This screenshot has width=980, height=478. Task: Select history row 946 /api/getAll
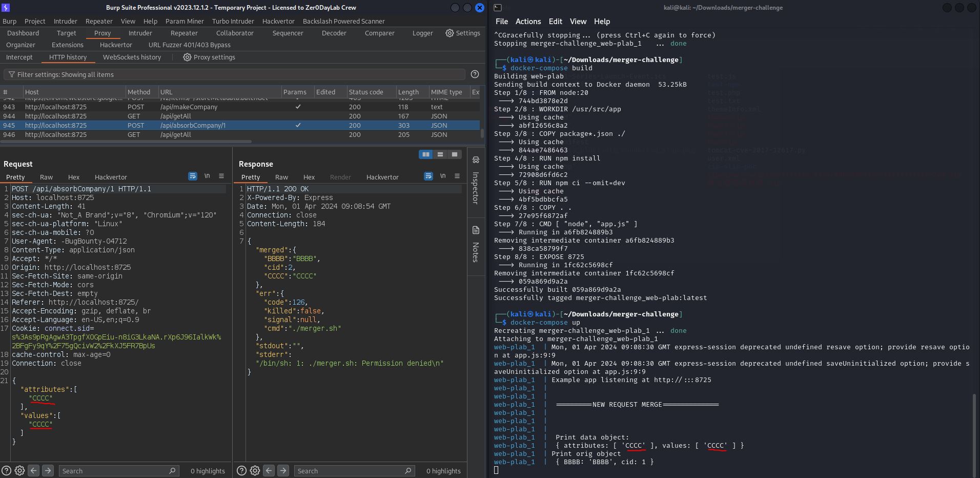241,134
